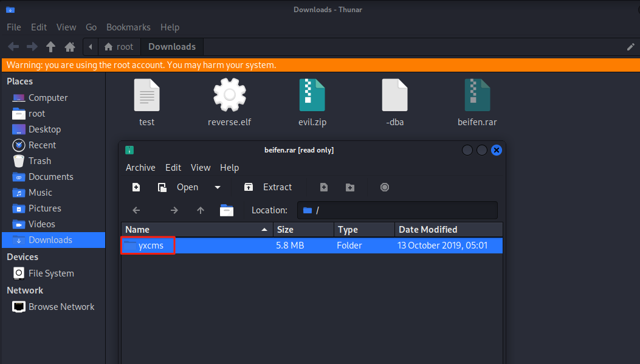Go to archive home folder icon
This screenshot has height=364, width=640.
(x=227, y=211)
